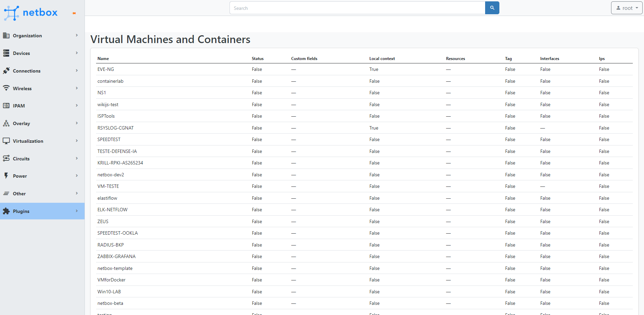Viewport: 644px width, 315px height.
Task: Click the NetBox logo
Action: [x=31, y=13]
